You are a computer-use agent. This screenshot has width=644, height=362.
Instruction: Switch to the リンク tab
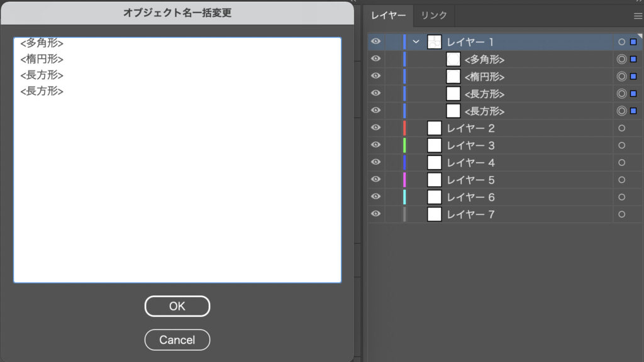(x=434, y=16)
